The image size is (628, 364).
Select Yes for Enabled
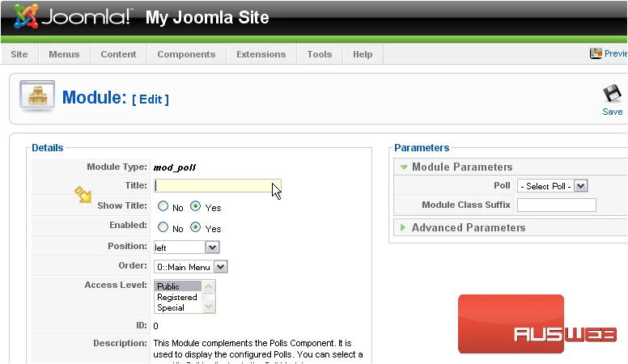(x=195, y=227)
